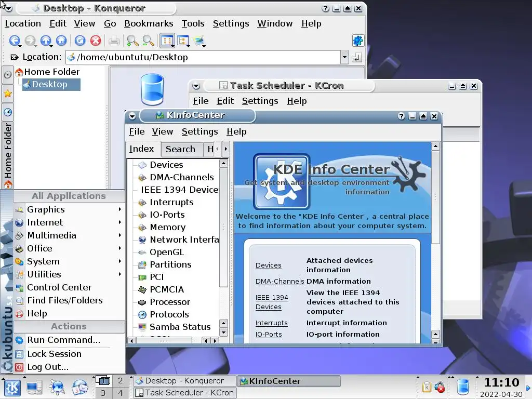The height and width of the screenshot is (399, 532).
Task: Zoom out with Konqueror magnifier minus icon
Action: 148,41
